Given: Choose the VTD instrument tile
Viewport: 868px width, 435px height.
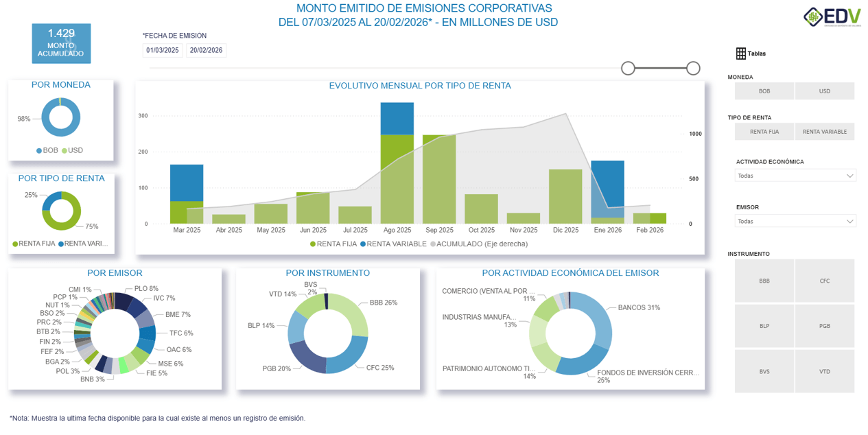Looking at the screenshot, I should tap(824, 371).
